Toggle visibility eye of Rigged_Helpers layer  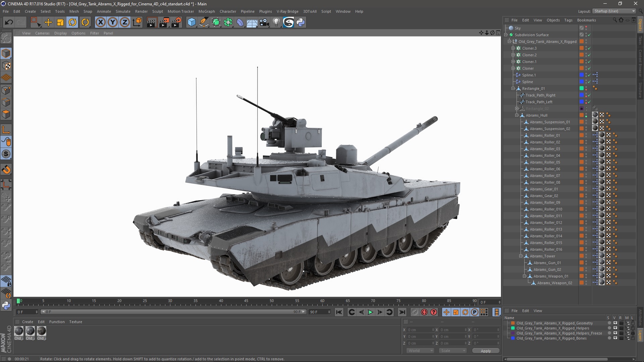click(615, 328)
